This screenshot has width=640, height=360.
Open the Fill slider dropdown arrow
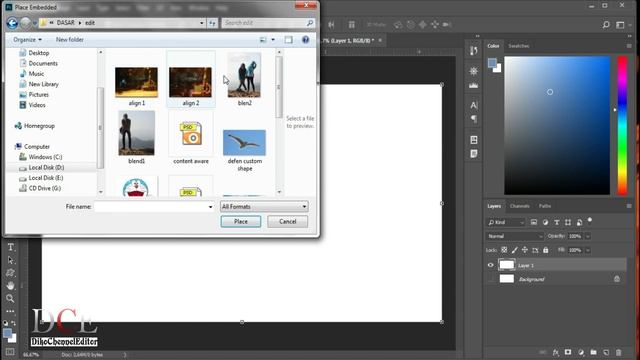[x=588, y=250]
